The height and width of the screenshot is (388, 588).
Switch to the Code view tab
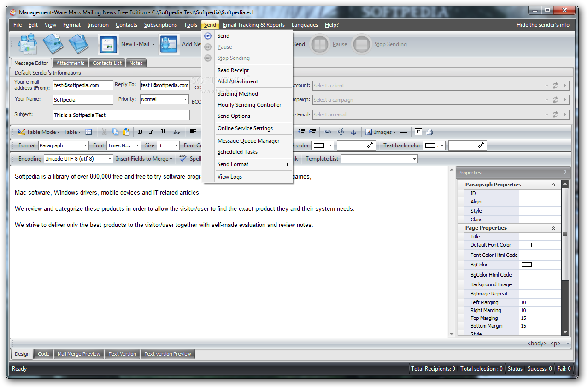(44, 354)
